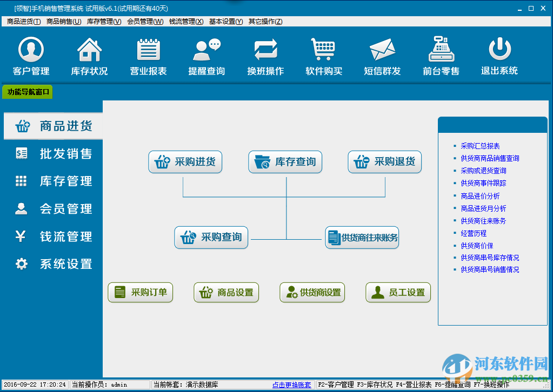Screen dimensions: 553x392
Task: Open the 其它操作 menu
Action: tap(264, 21)
